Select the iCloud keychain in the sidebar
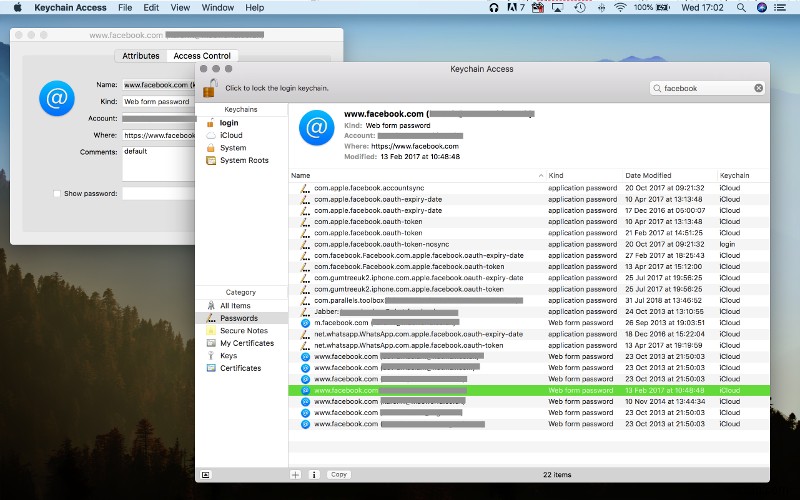This screenshot has height=500, width=800. click(x=231, y=135)
